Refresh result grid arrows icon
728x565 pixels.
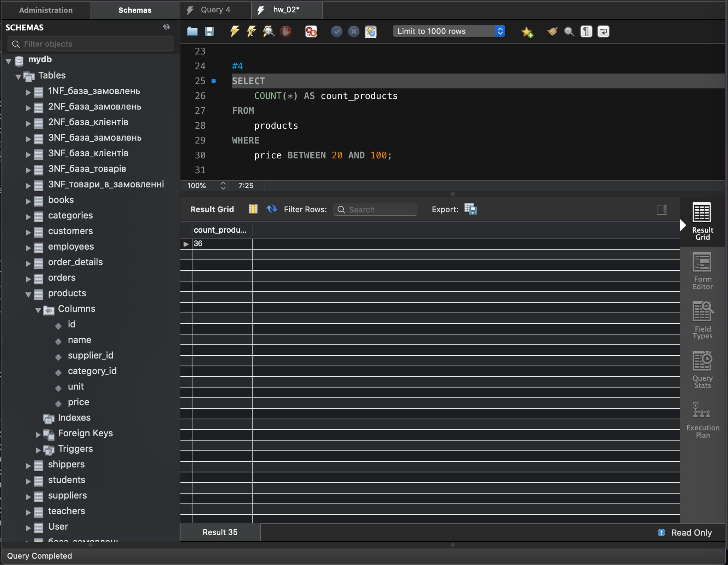pyautogui.click(x=272, y=209)
